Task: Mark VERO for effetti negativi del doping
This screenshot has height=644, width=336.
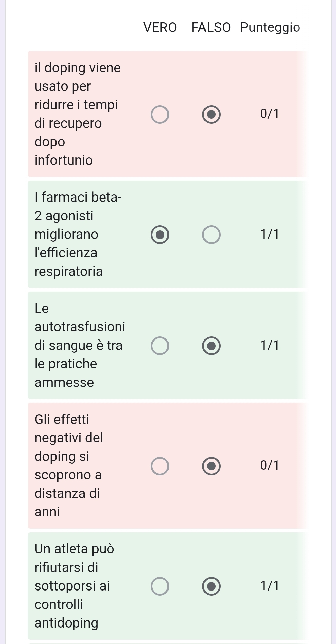Action: pos(160,466)
